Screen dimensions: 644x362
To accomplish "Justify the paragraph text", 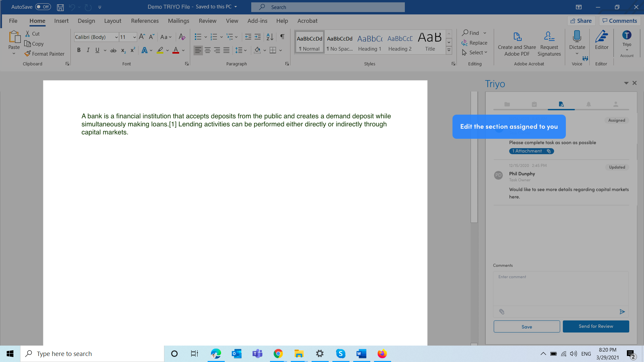I will pyautogui.click(x=226, y=50).
